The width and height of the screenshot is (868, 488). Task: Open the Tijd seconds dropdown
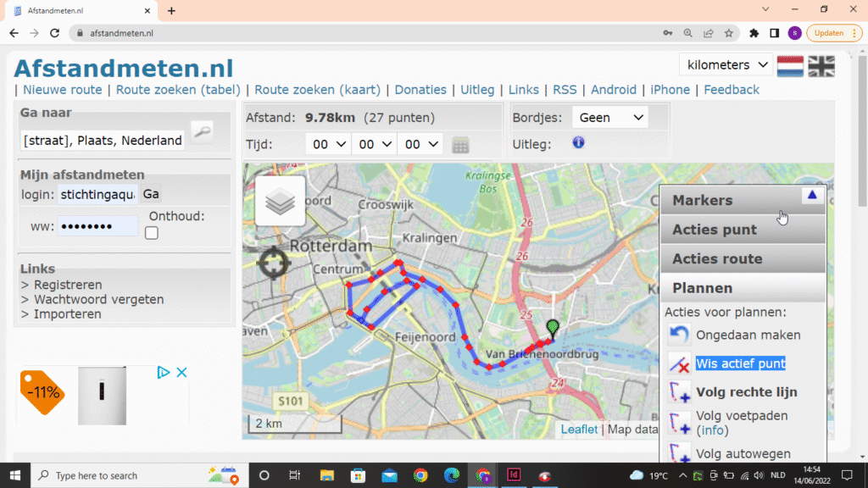[x=420, y=144]
